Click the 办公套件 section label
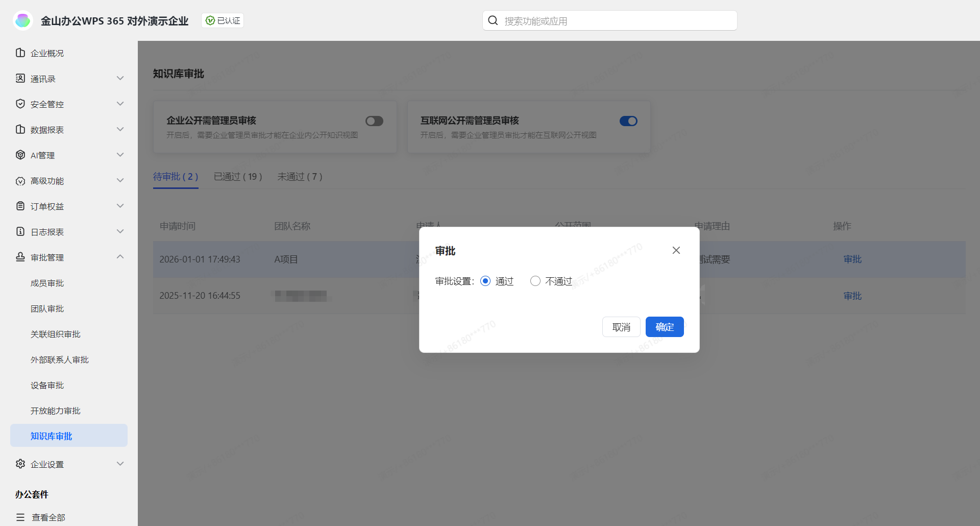 pyautogui.click(x=32, y=494)
